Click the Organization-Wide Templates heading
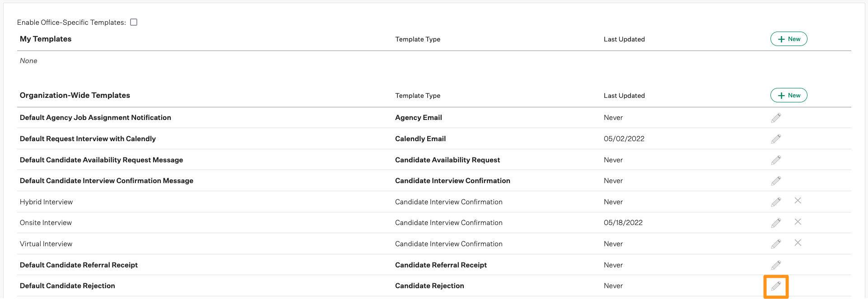Screen dimensions: 868x299 click(x=75, y=96)
